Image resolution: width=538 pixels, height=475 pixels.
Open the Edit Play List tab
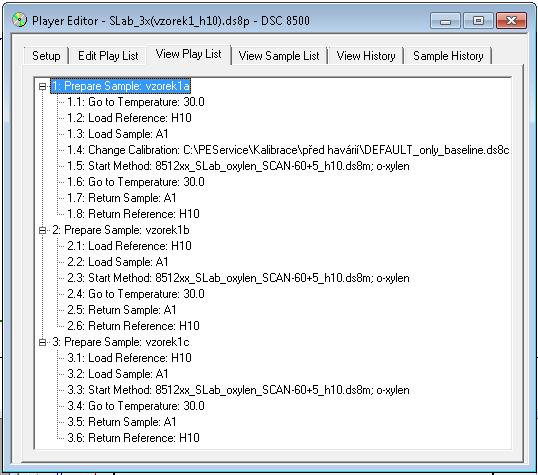point(108,56)
